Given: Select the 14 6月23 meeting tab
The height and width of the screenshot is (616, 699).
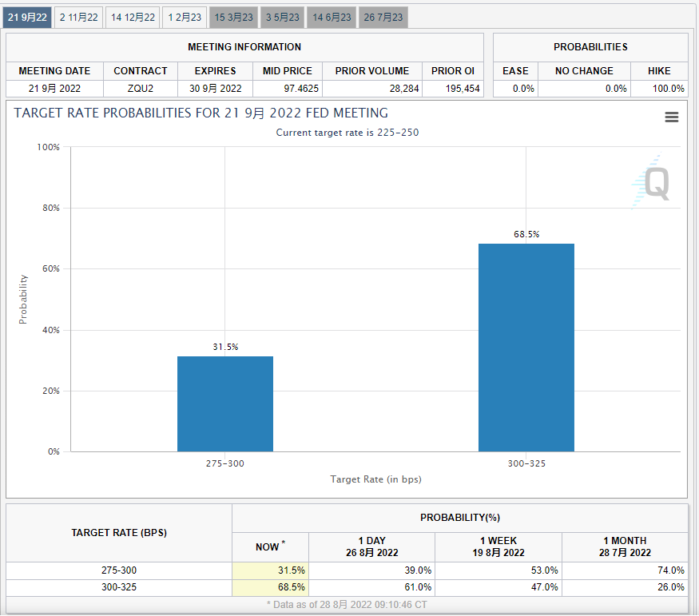Looking at the screenshot, I should point(332,17).
